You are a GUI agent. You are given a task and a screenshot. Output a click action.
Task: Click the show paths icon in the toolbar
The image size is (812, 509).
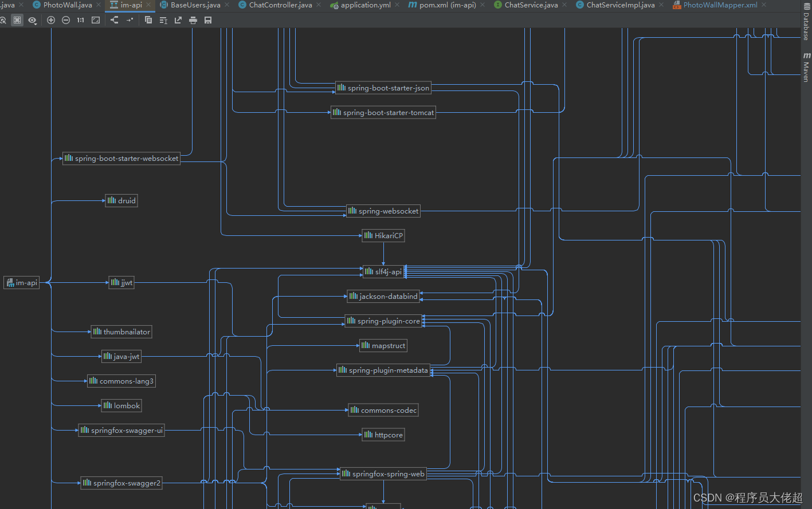(115, 20)
